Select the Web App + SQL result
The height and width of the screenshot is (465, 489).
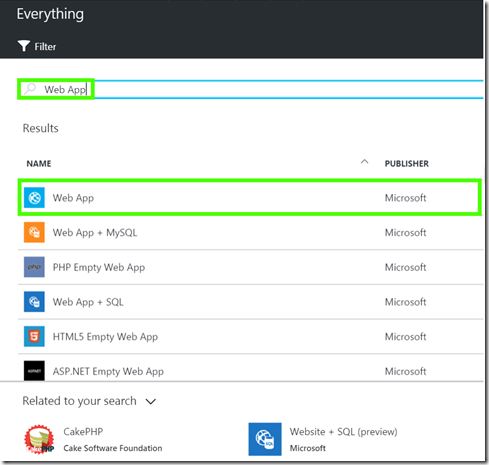click(88, 302)
